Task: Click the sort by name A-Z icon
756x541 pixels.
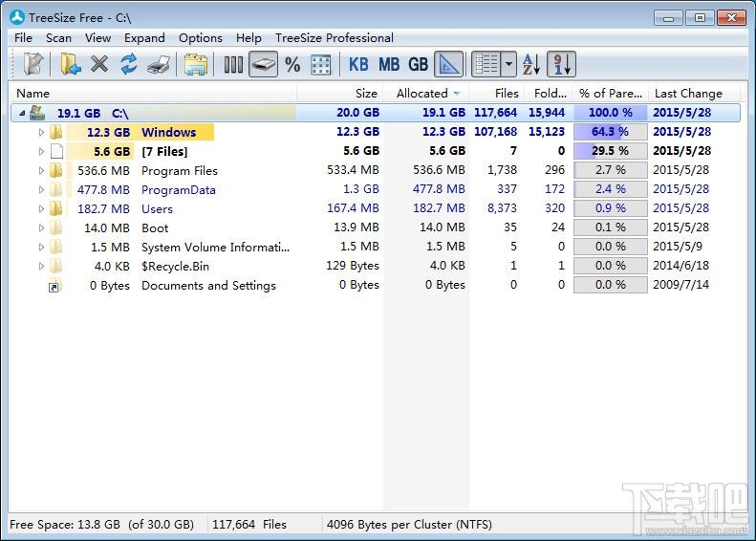Action: [x=530, y=64]
